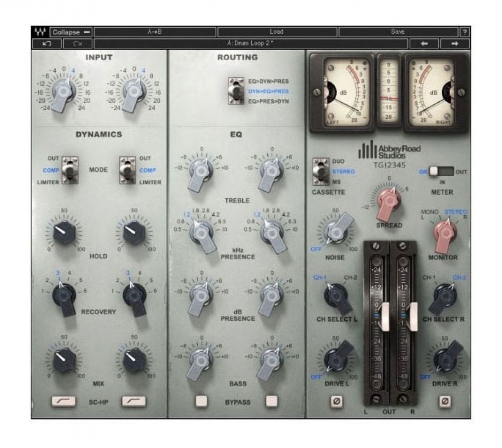This screenshot has width=502, height=448.
Task: Click right dB PRESENCE gain knob
Action: click(271, 297)
